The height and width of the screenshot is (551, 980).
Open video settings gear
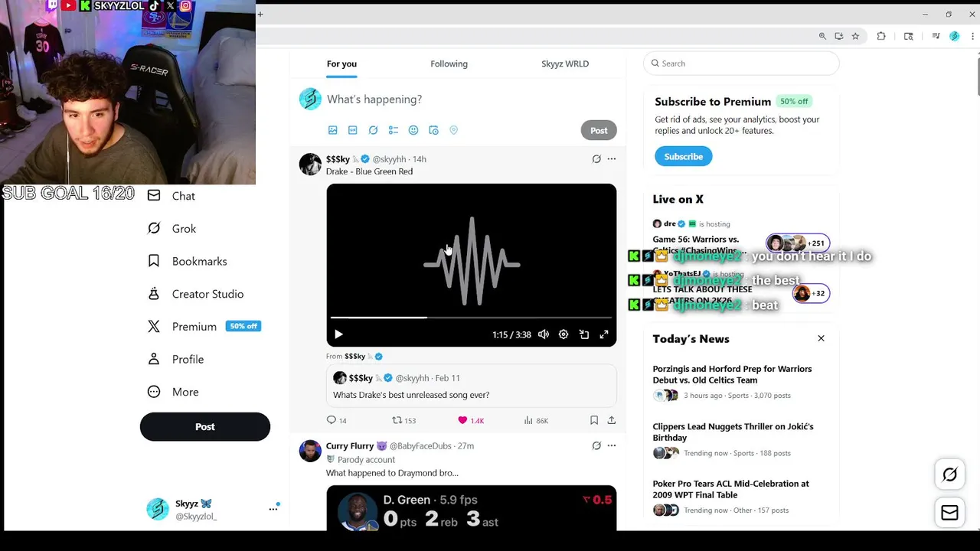(x=563, y=334)
